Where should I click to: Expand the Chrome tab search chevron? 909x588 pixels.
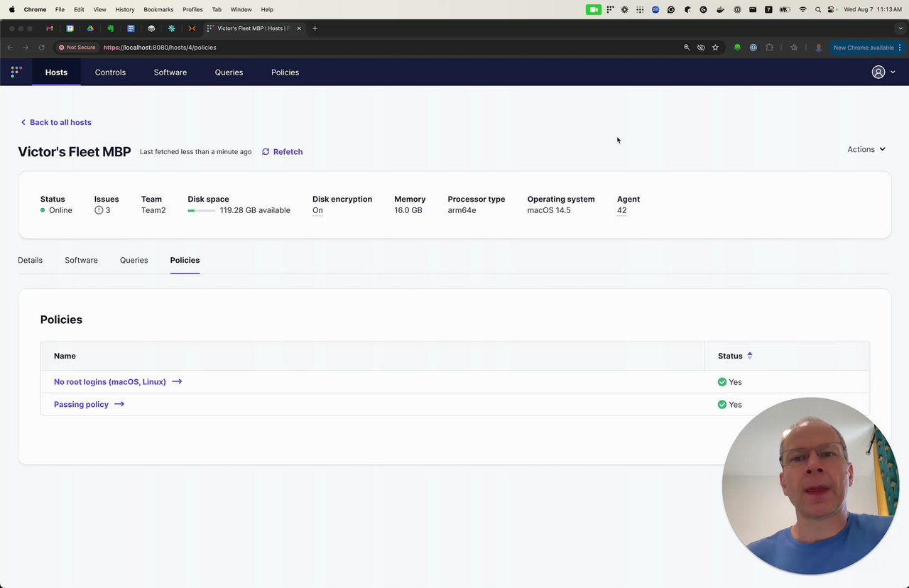[900, 28]
